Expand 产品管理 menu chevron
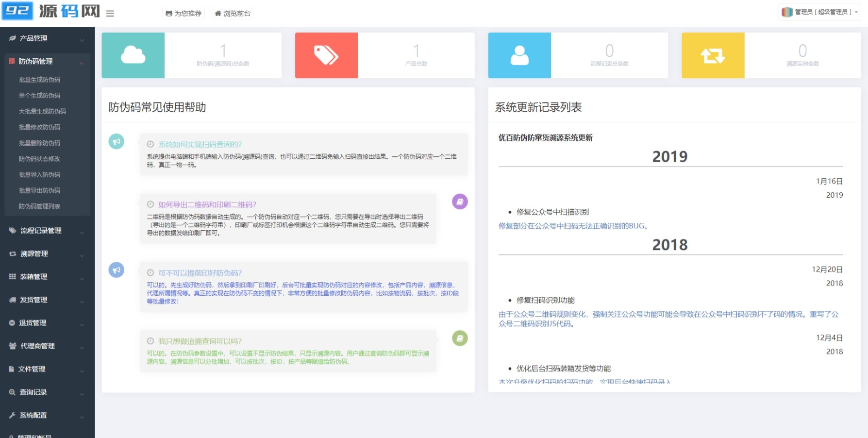 (x=82, y=40)
